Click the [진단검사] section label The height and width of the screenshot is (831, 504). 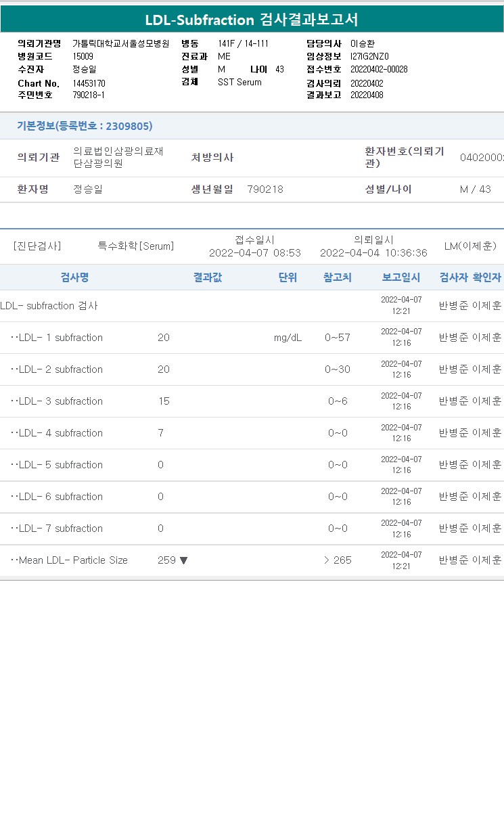(37, 246)
